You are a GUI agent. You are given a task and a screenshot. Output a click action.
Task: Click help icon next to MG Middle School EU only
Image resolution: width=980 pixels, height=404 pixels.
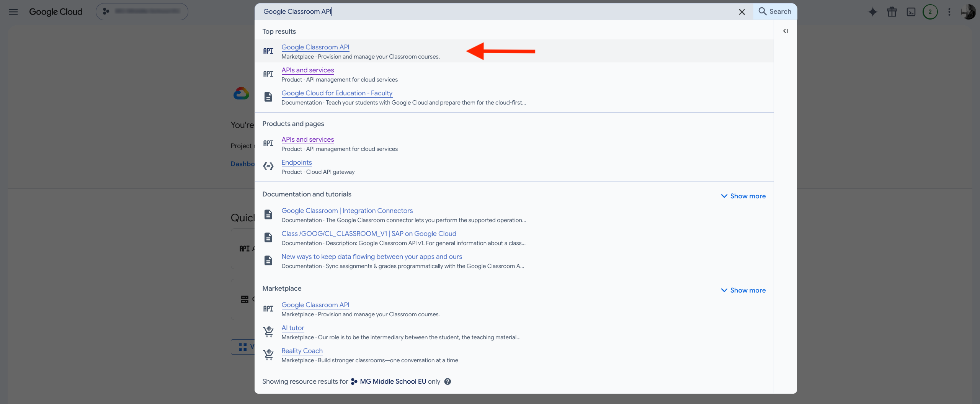point(447,381)
